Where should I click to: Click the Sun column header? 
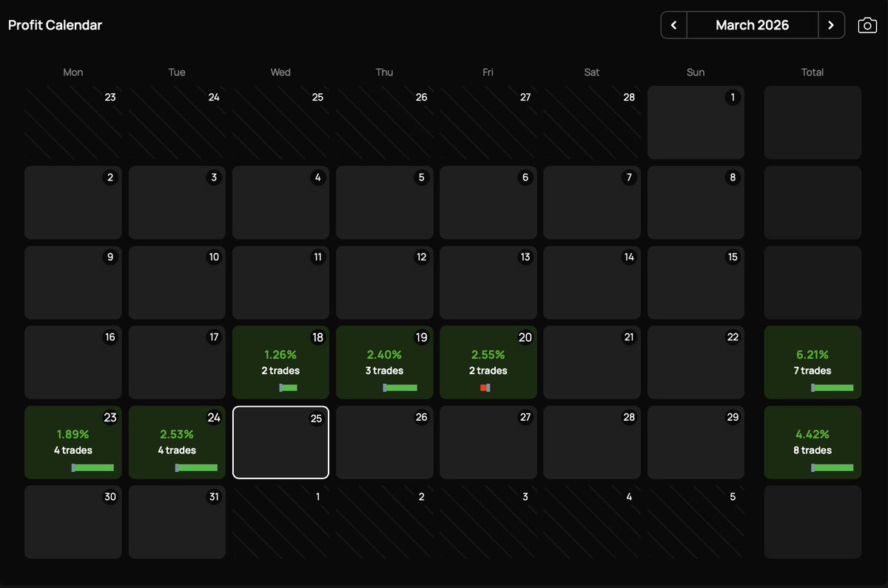coord(696,72)
